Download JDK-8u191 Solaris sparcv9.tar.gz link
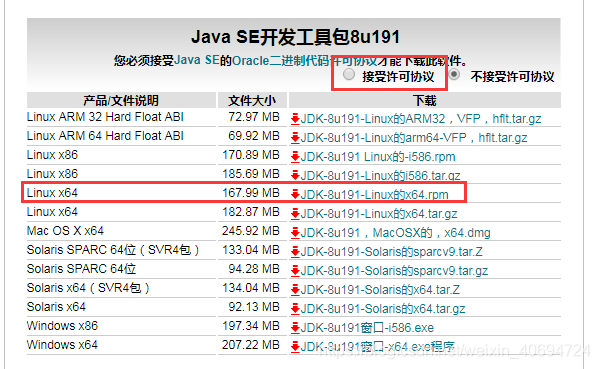 point(395,271)
